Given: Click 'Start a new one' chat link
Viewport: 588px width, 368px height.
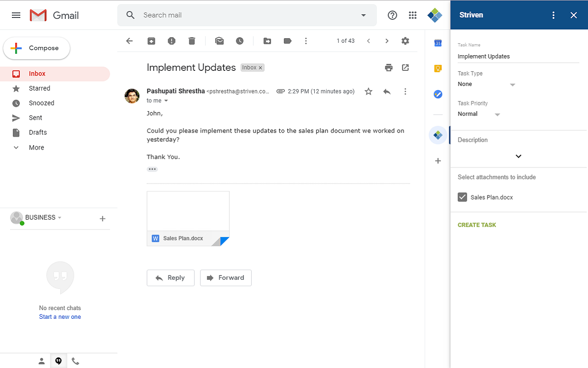Looking at the screenshot, I should pyautogui.click(x=60, y=317).
